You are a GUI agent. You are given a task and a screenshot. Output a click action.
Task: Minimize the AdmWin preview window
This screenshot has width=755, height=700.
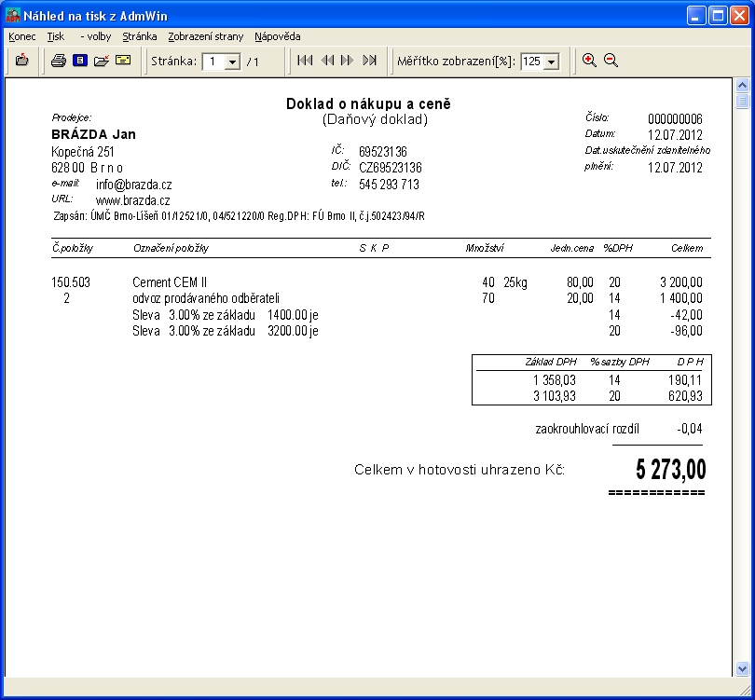(695, 16)
